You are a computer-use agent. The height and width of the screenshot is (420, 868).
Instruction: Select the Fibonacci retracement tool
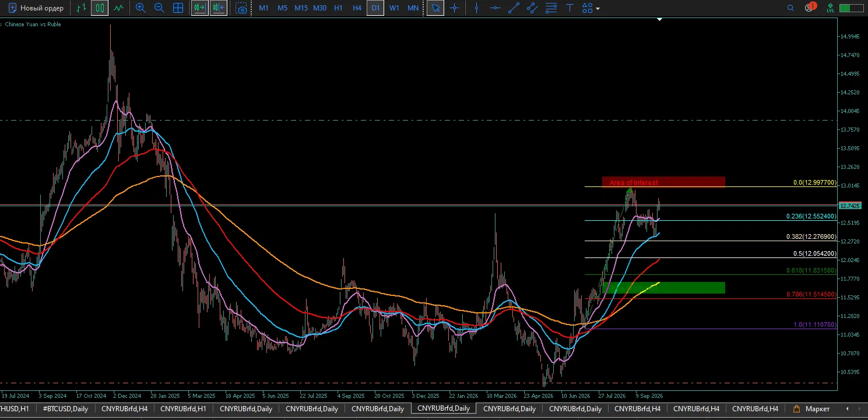click(x=551, y=8)
